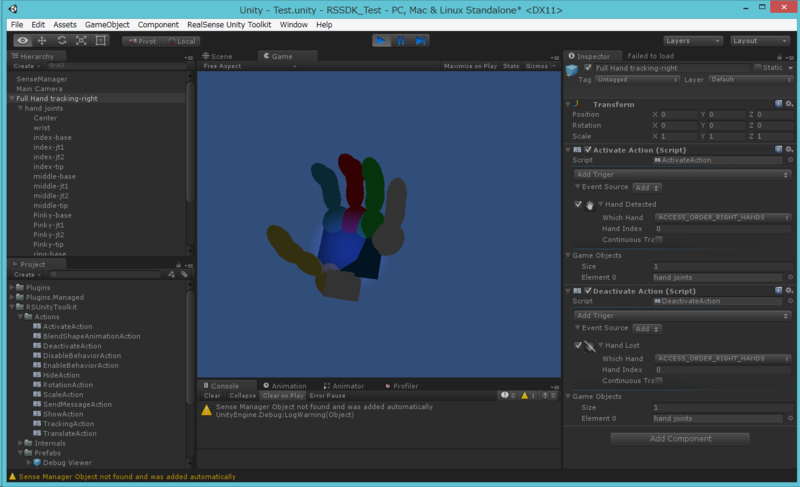Click the console Clear button

[x=212, y=396]
